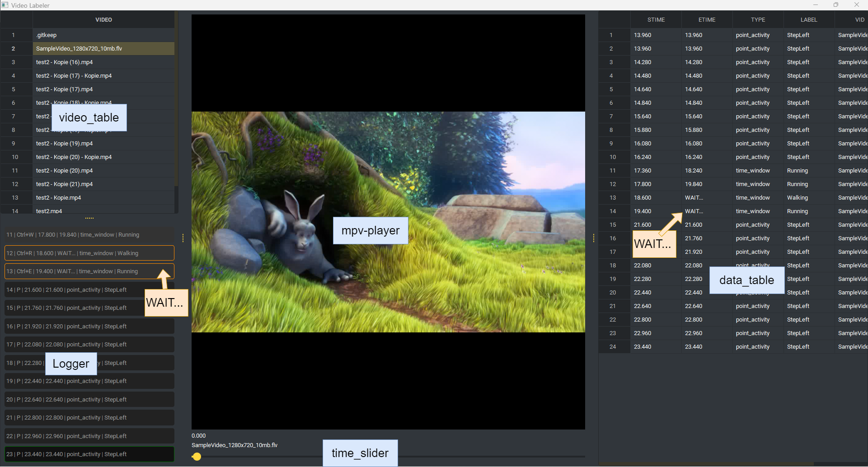Click the Running label cell in row 11
868x467 pixels.
809,171
